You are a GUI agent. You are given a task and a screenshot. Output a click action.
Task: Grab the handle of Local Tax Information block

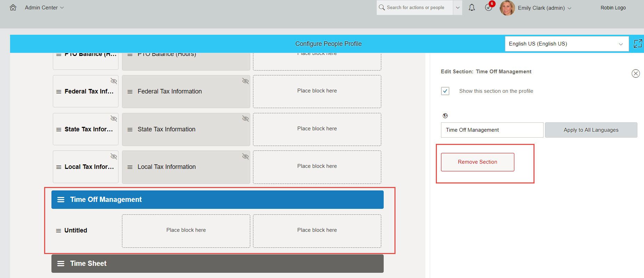(130, 167)
